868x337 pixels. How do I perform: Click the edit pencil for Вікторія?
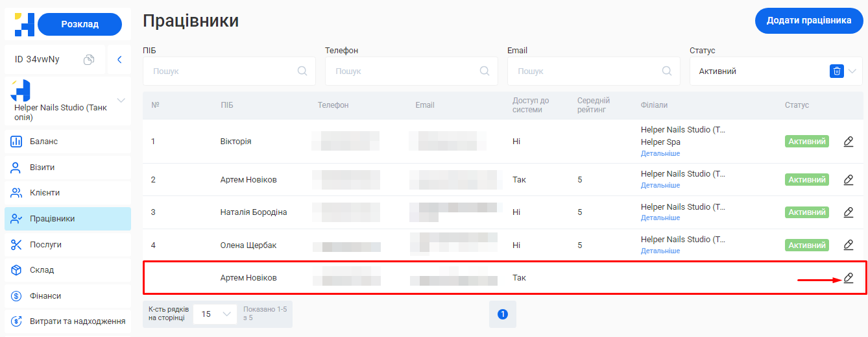tap(848, 142)
